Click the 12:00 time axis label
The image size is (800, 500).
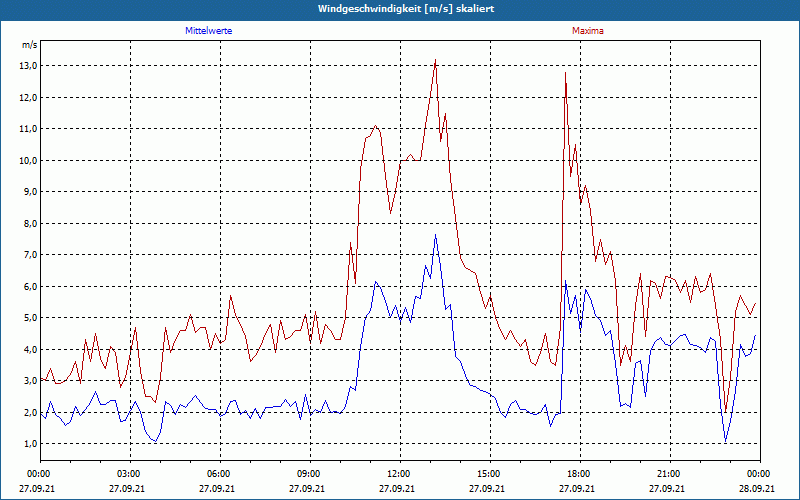(400, 474)
